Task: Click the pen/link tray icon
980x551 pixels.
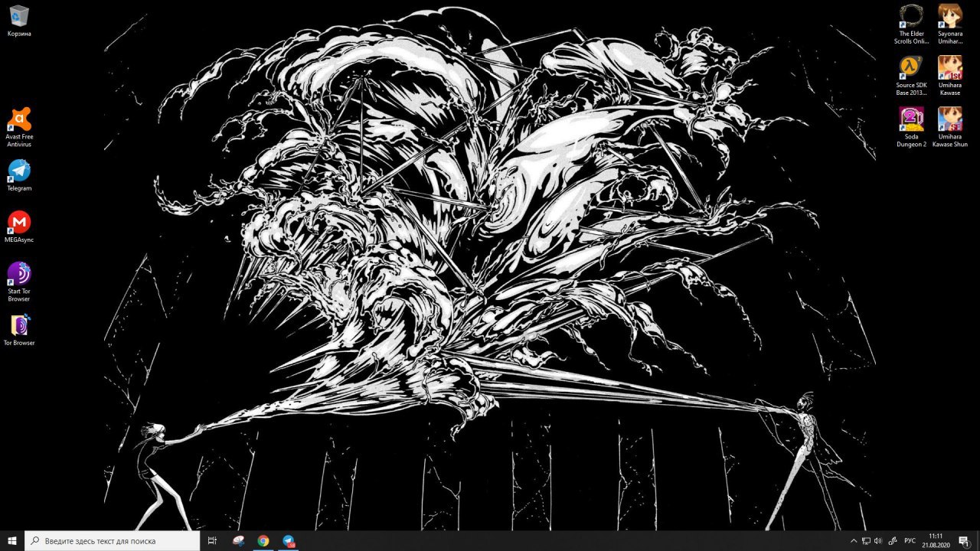Action: tap(893, 541)
